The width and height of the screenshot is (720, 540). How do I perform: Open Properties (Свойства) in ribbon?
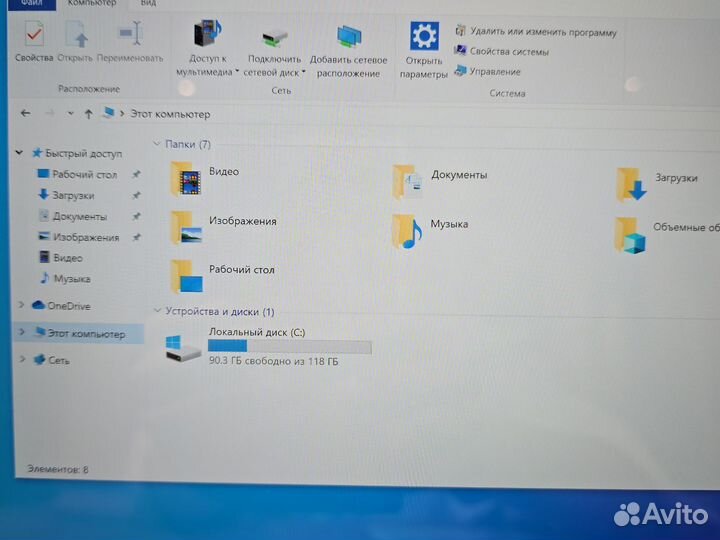click(x=34, y=41)
